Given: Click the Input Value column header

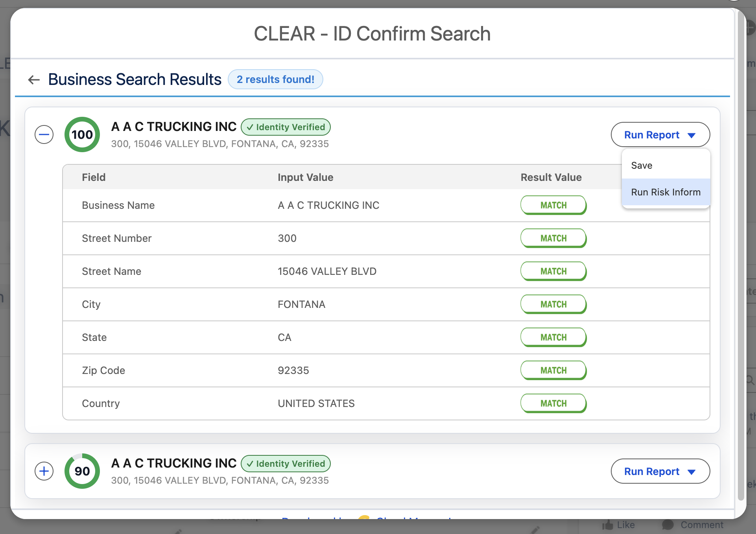Looking at the screenshot, I should 306,177.
